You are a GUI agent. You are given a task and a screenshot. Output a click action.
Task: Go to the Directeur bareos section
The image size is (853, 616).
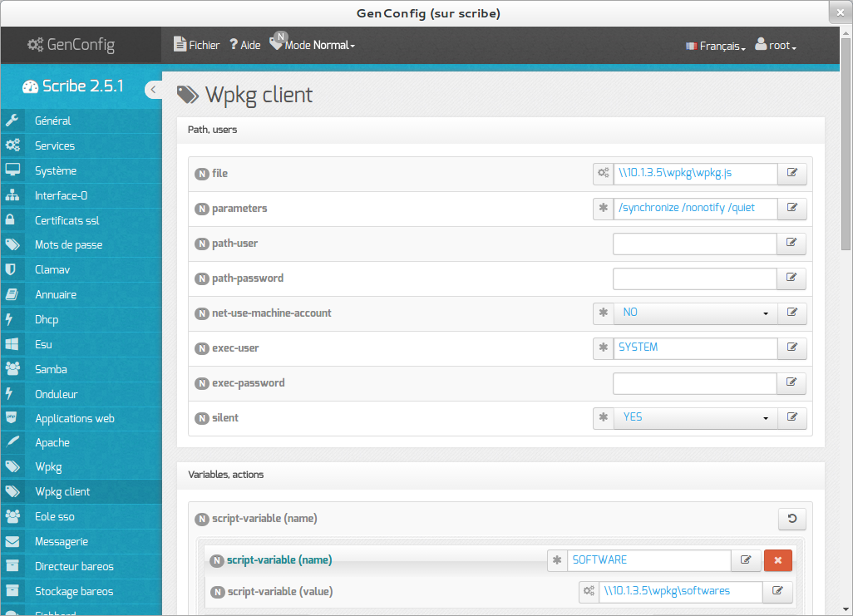pos(81,566)
